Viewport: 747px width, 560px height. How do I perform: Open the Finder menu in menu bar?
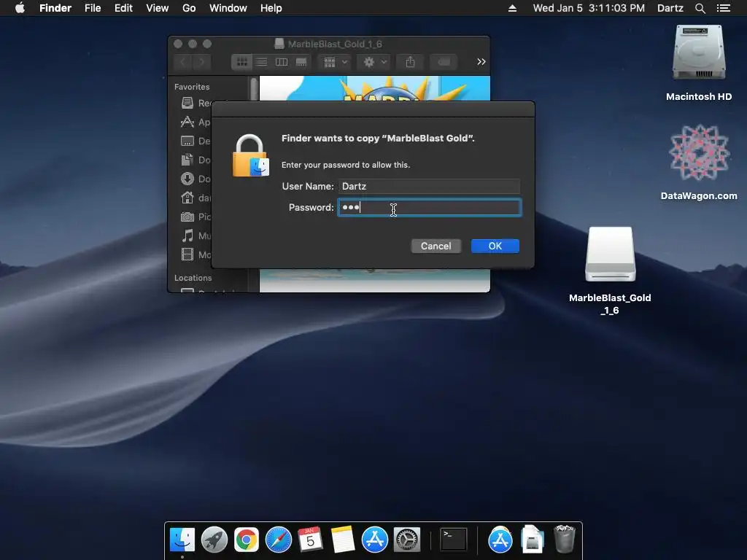click(x=55, y=8)
